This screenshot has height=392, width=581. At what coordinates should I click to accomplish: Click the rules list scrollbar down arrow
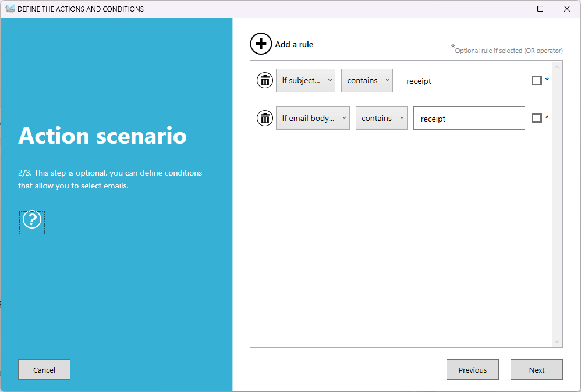point(557,342)
